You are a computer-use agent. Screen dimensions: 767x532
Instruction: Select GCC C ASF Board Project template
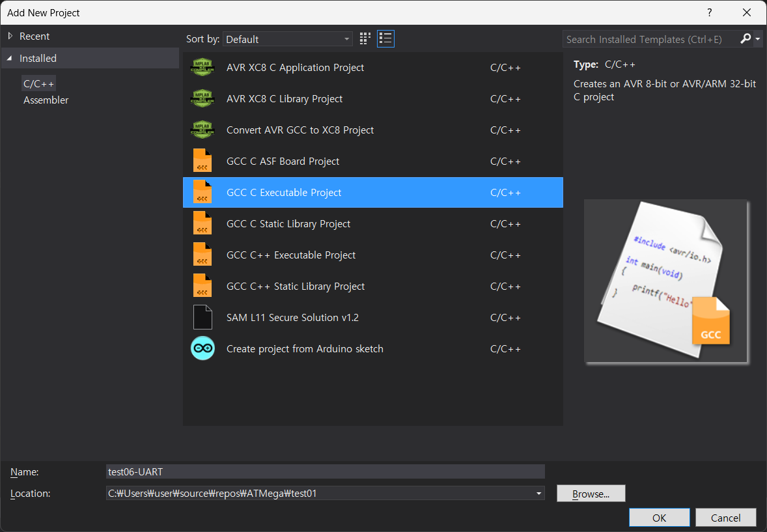(x=372, y=161)
